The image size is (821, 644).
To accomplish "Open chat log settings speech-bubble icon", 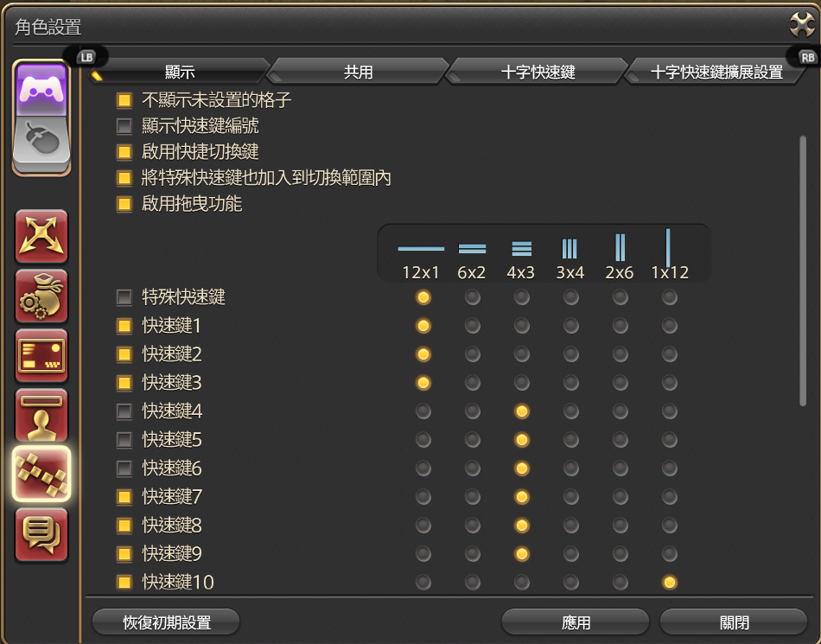I will click(41, 534).
